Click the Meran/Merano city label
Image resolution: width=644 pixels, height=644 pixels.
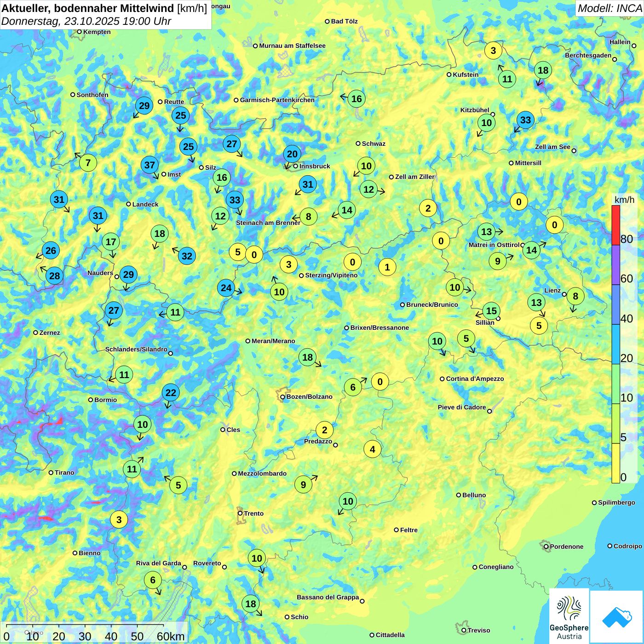point(273,341)
